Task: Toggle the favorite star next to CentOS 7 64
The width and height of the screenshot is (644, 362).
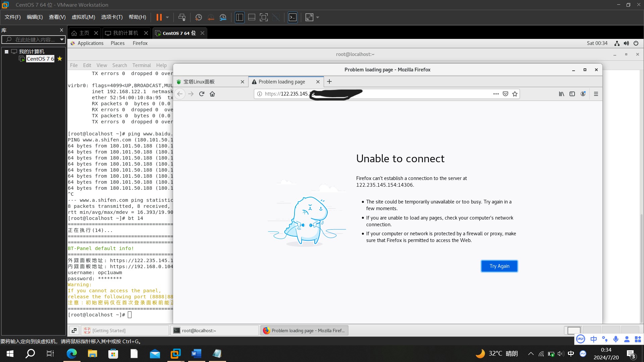Action: [60, 59]
